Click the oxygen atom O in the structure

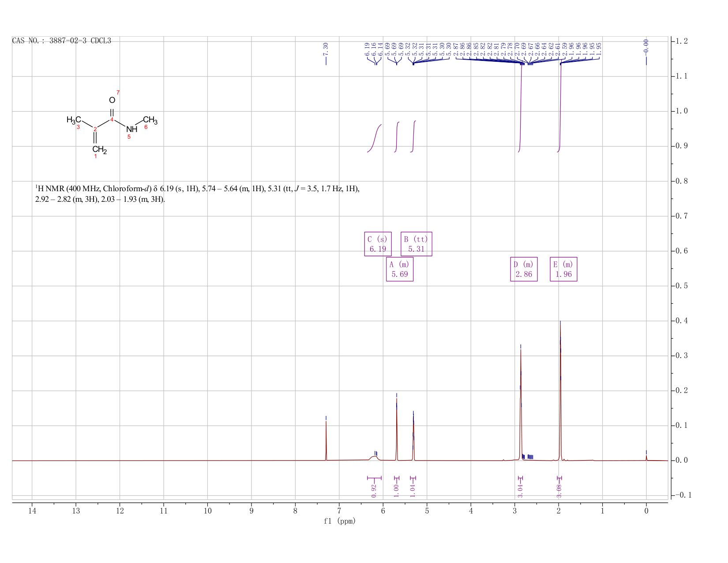112,100
